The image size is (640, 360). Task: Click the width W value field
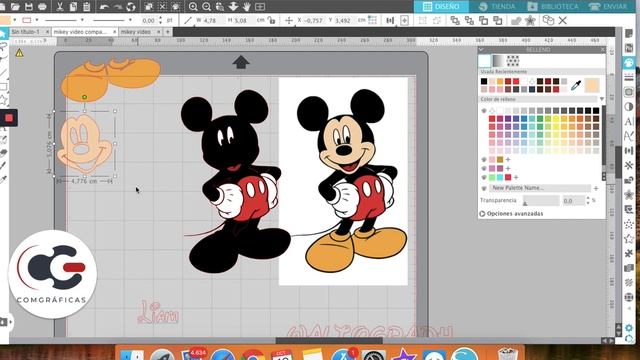click(x=212, y=20)
